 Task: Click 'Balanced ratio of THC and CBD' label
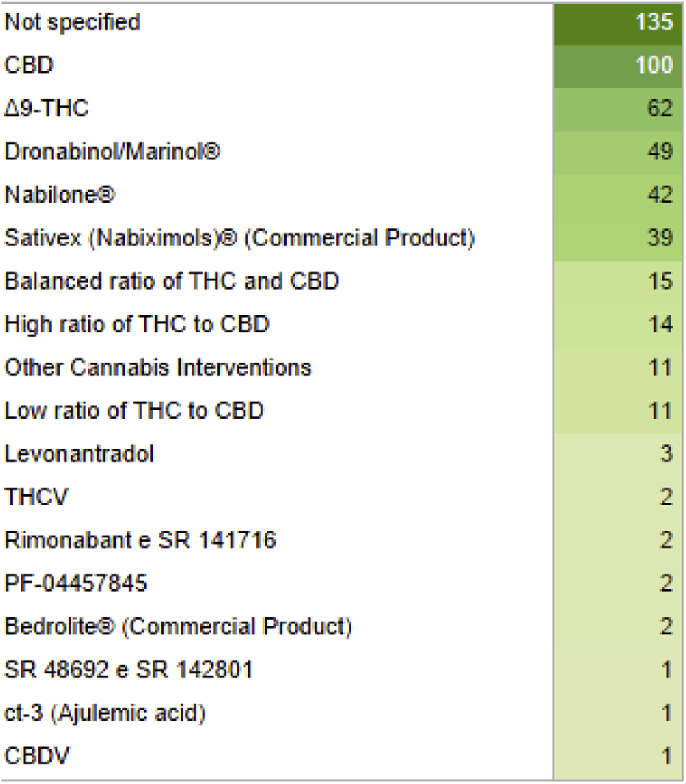coord(172,281)
